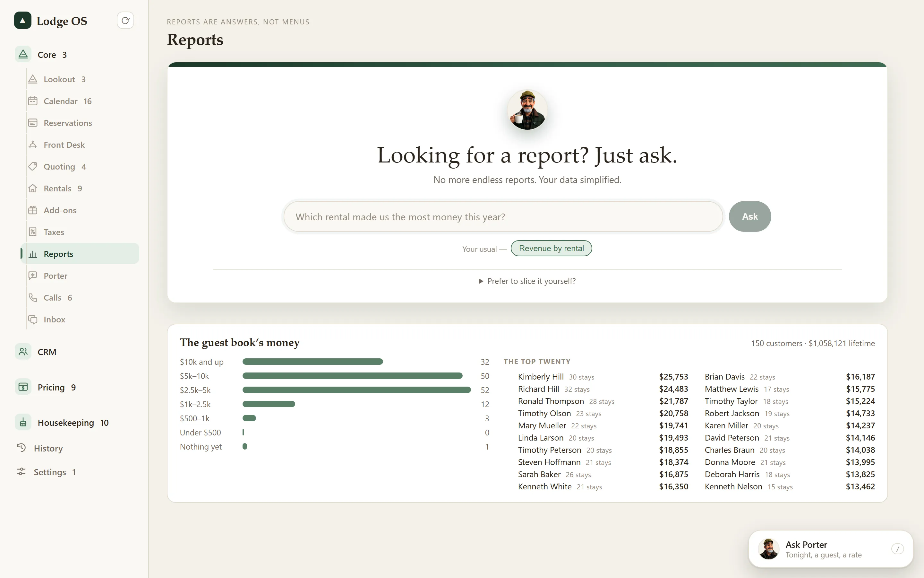This screenshot has height=578, width=924.
Task: Click the CRM people icon
Action: (x=23, y=352)
